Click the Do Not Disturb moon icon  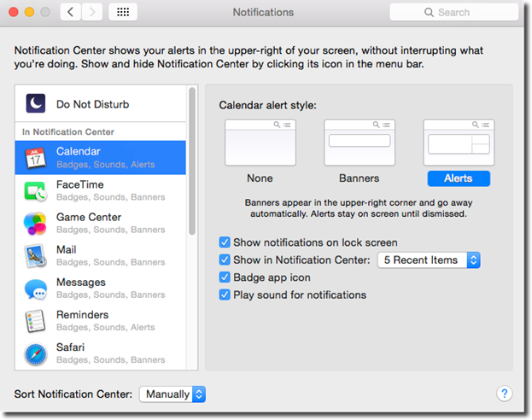36,103
